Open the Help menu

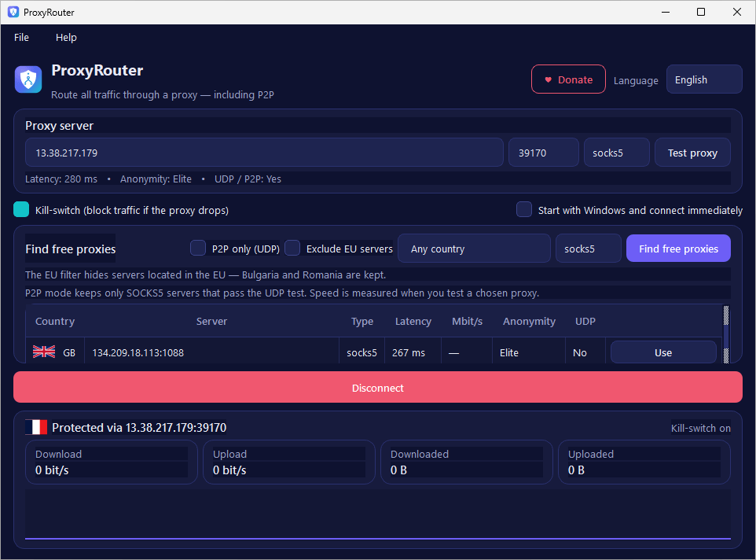tap(66, 37)
